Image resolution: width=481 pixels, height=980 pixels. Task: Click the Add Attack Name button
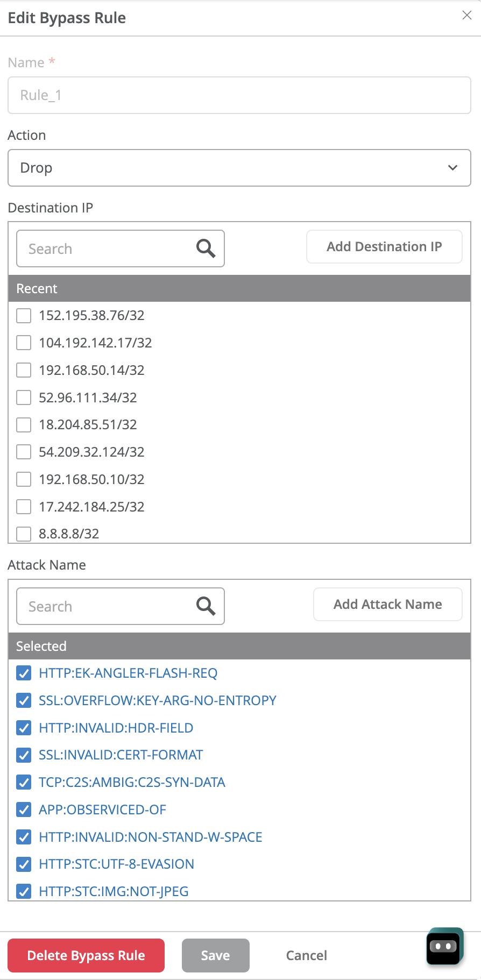point(387,605)
